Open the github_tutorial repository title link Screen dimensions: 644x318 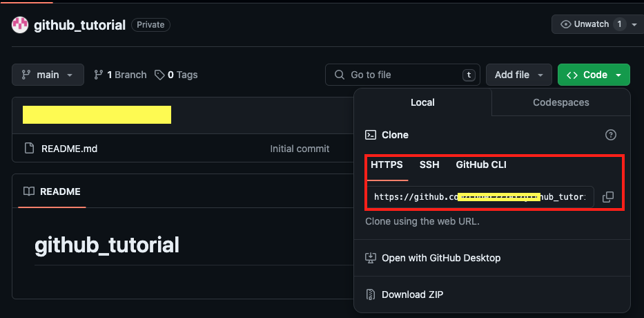click(x=79, y=25)
